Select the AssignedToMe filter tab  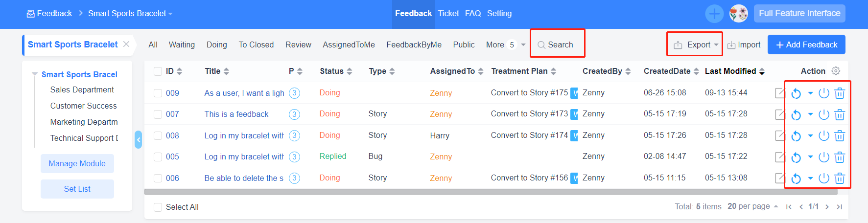[x=349, y=45]
